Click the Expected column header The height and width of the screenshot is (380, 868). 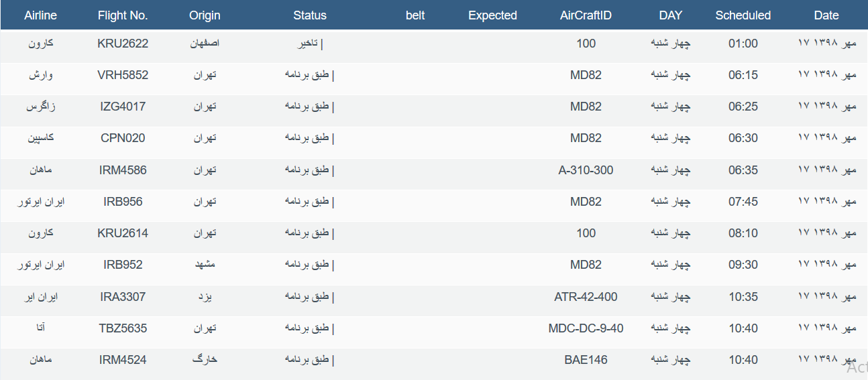492,15
